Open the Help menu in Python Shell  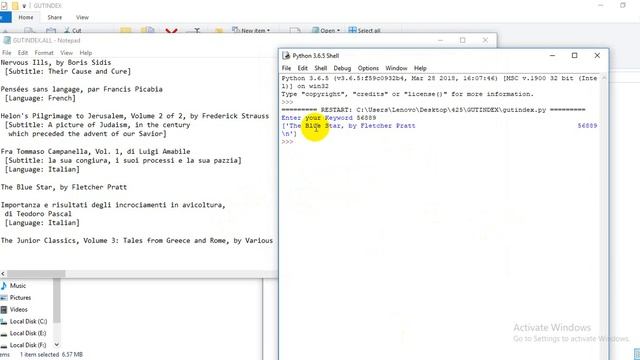coord(420,68)
